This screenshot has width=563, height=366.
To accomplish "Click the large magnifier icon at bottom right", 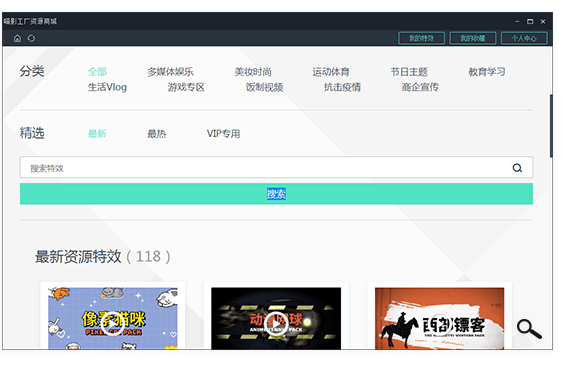I will [529, 329].
